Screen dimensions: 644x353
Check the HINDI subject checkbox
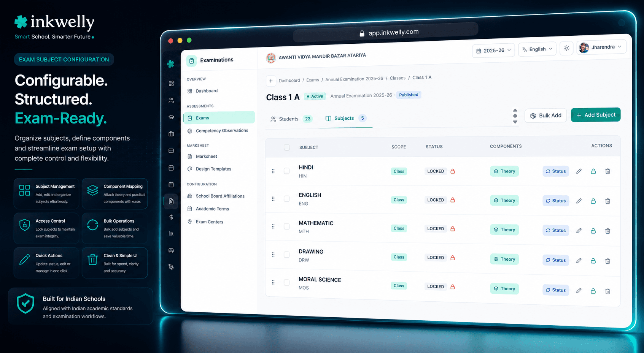(287, 171)
